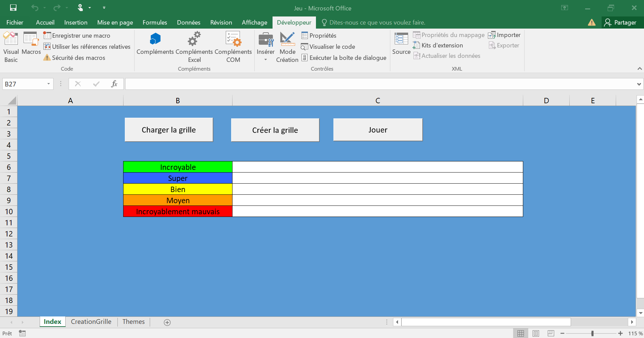Click the Dites-nous search field
The height and width of the screenshot is (338, 644).
[x=373, y=23]
